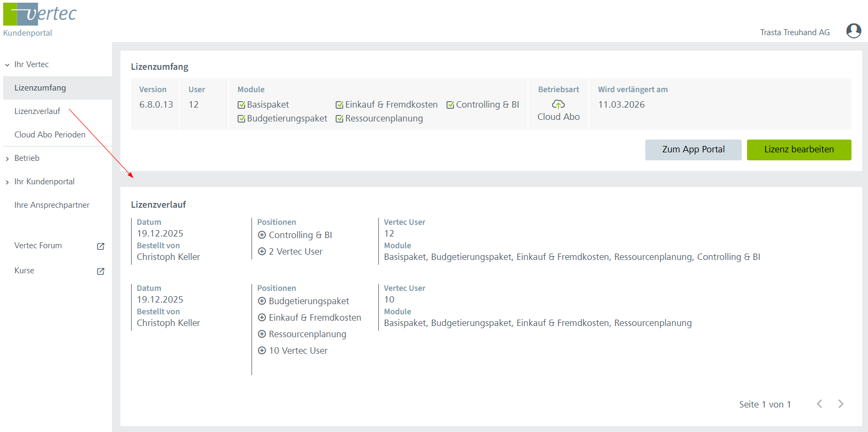868x432 pixels.
Task: Expand the Ihr Kundenportal section
Action: point(44,182)
